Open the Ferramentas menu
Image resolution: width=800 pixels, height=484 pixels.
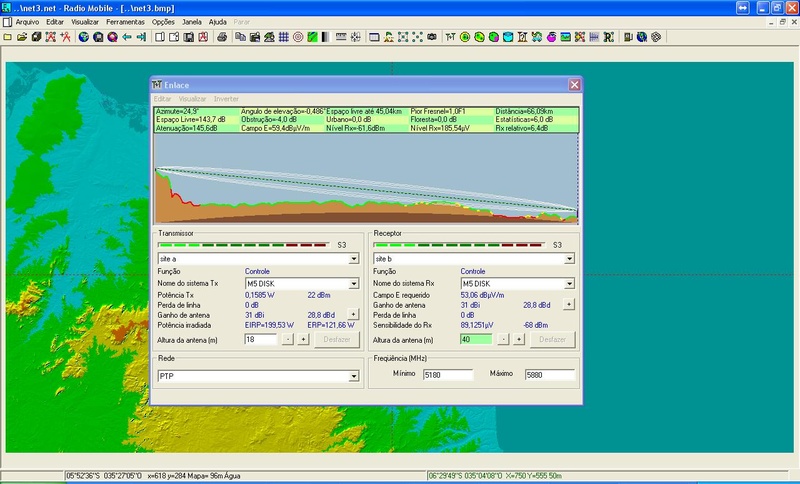[125, 21]
